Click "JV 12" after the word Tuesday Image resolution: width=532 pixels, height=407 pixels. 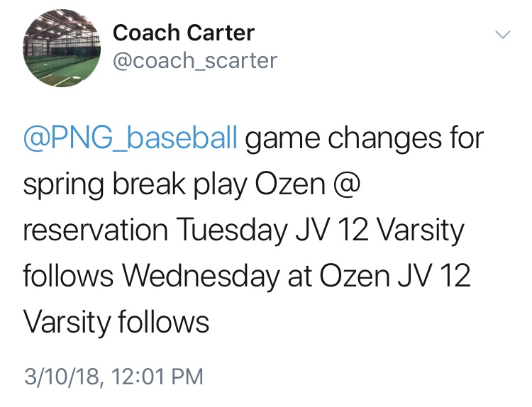(332, 230)
